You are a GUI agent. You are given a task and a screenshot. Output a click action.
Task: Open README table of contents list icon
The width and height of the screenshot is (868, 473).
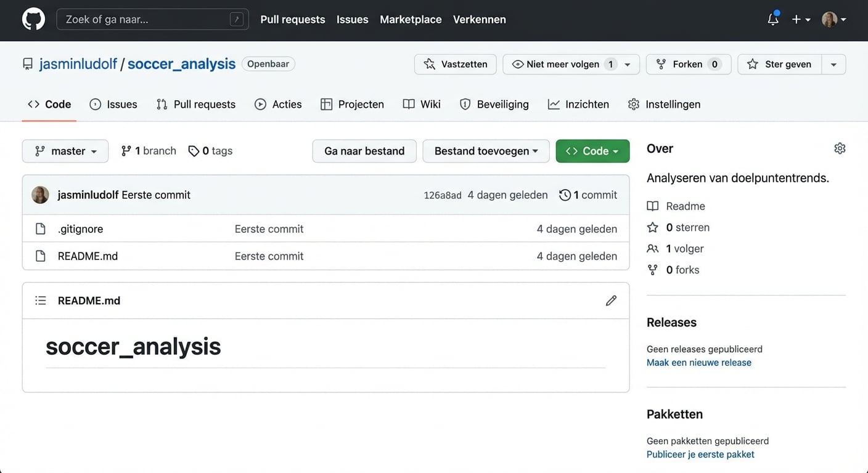(41, 301)
